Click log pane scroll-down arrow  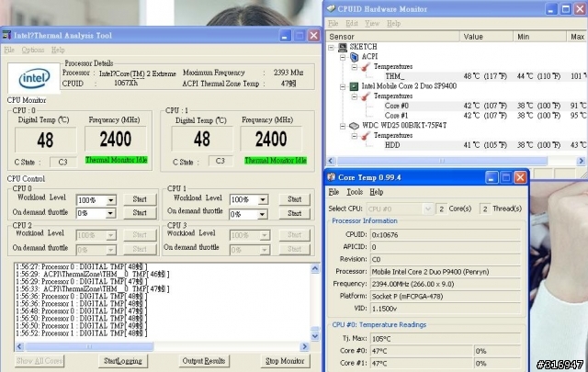[315, 336]
